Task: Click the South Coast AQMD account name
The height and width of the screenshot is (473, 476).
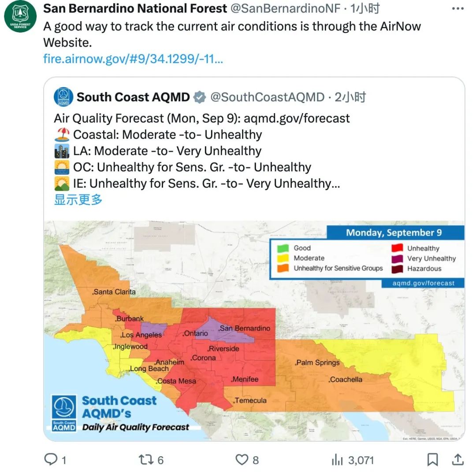Action: coord(133,97)
